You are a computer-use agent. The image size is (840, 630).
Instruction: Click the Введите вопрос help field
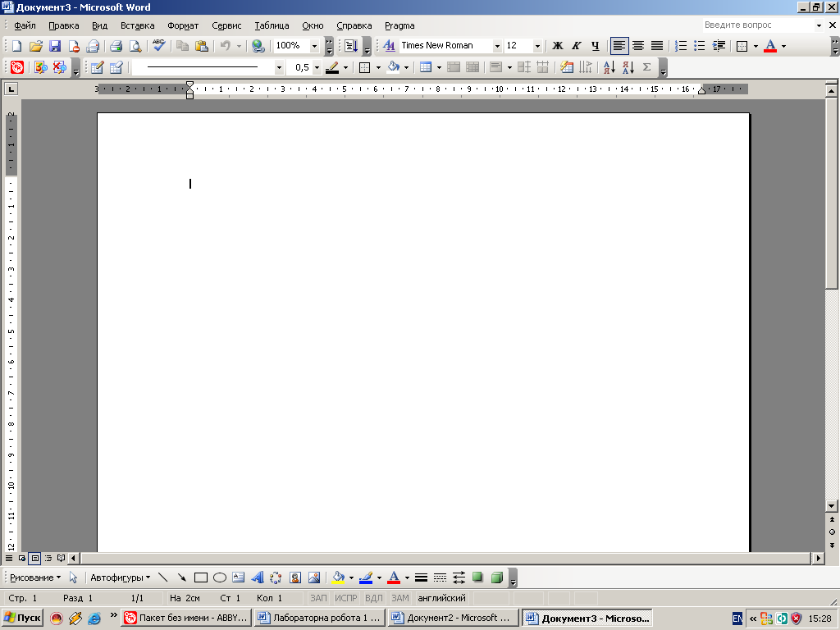(758, 25)
